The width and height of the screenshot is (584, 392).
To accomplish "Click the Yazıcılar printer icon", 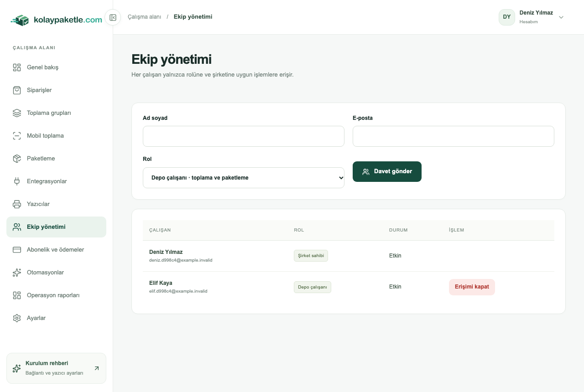I will click(17, 204).
